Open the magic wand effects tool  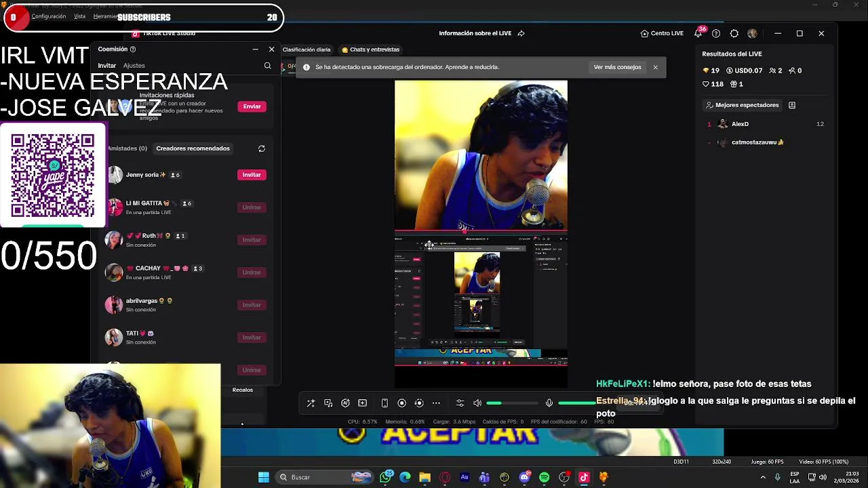pyautogui.click(x=311, y=403)
